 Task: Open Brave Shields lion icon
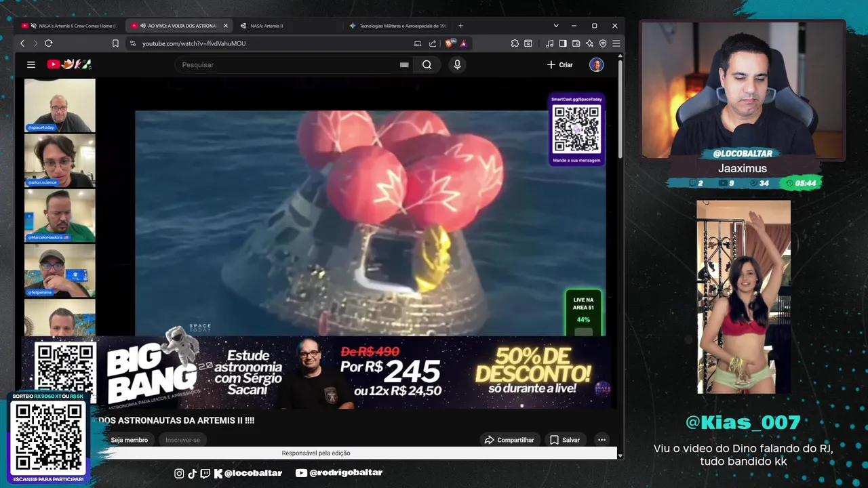pyautogui.click(x=450, y=43)
